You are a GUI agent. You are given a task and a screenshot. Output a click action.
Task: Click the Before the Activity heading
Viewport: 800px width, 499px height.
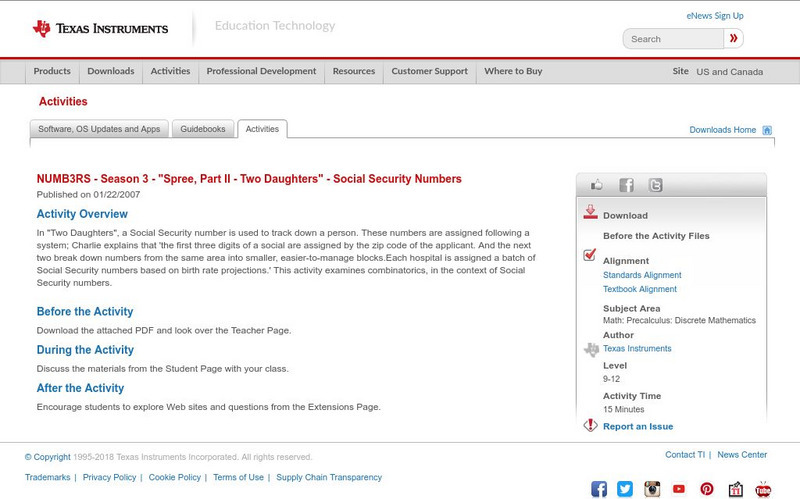pyautogui.click(x=85, y=311)
